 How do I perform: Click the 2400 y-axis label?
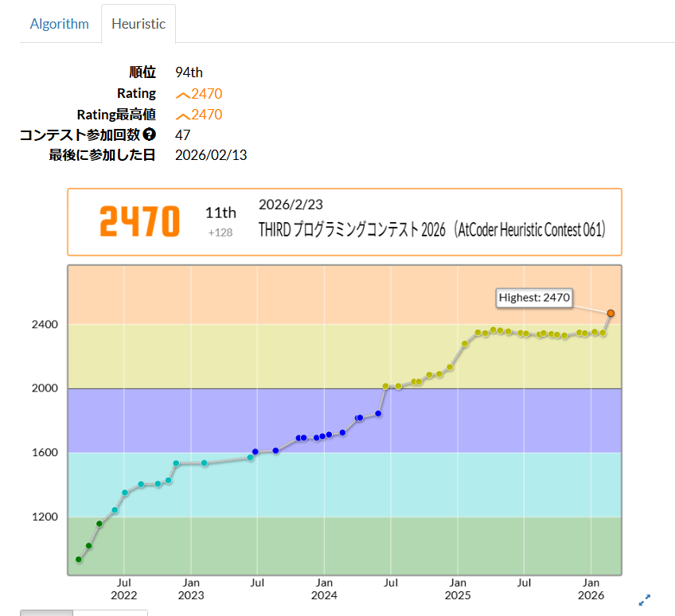(x=45, y=324)
